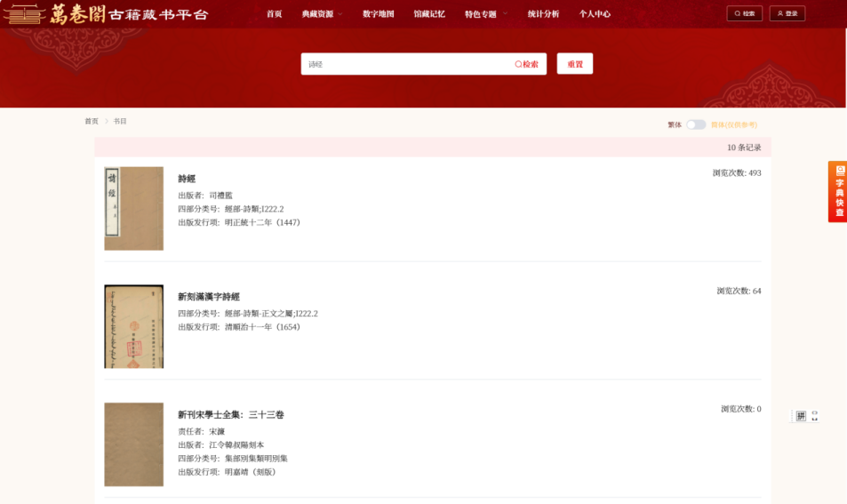The height and width of the screenshot is (504, 847).
Task: Open the orange 字典快查 dictionary side tab
Action: (837, 191)
